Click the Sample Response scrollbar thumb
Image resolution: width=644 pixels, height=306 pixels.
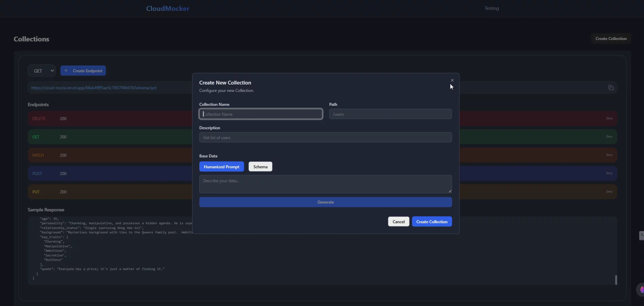(616, 280)
